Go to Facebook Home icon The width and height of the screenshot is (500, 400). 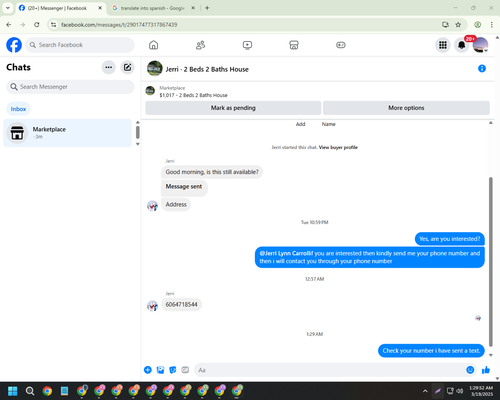click(x=153, y=45)
